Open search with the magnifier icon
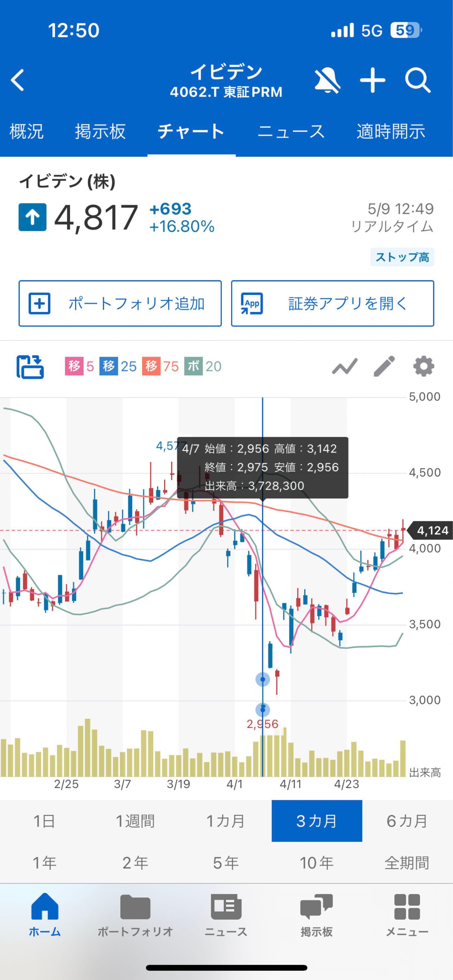Screen dimensions: 453x980 pyautogui.click(x=417, y=80)
